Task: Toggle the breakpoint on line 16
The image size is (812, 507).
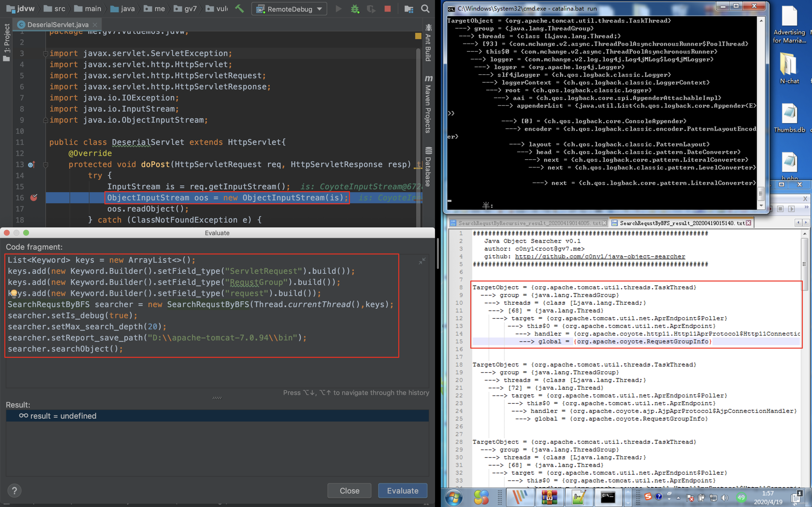Action: tap(34, 198)
